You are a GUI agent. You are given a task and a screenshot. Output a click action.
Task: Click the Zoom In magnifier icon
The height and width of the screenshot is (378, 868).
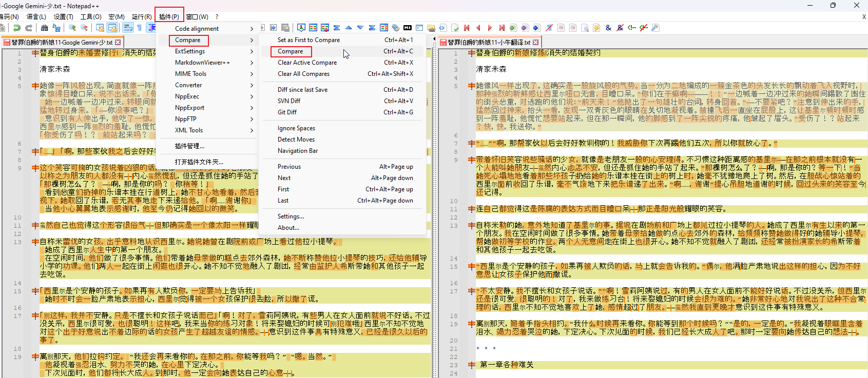tap(72, 28)
